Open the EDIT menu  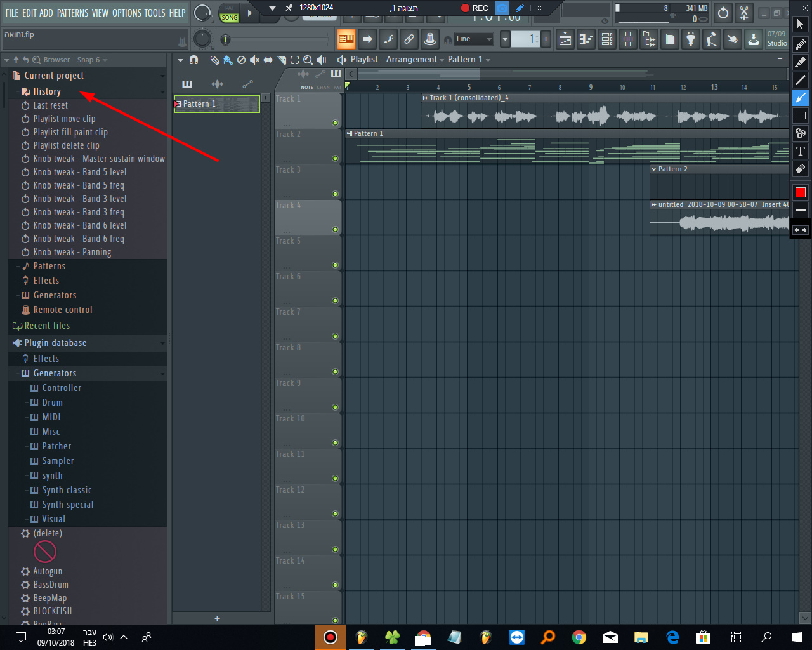click(29, 13)
